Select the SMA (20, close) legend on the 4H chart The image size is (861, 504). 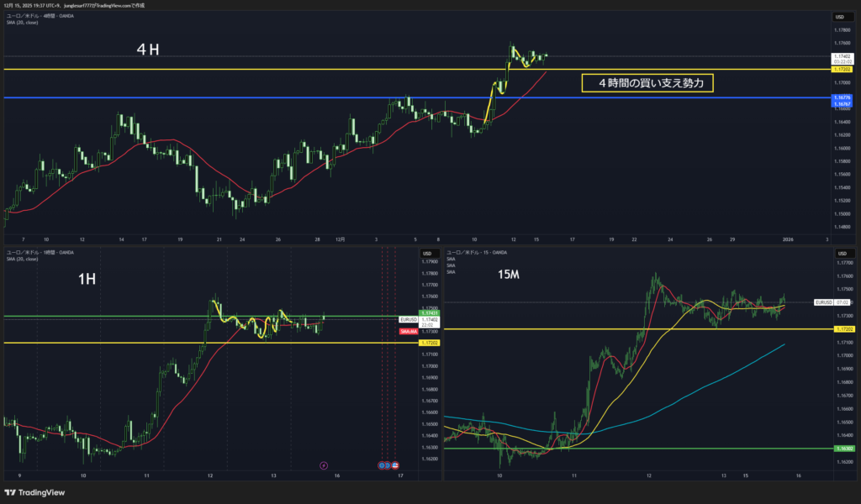22,23
